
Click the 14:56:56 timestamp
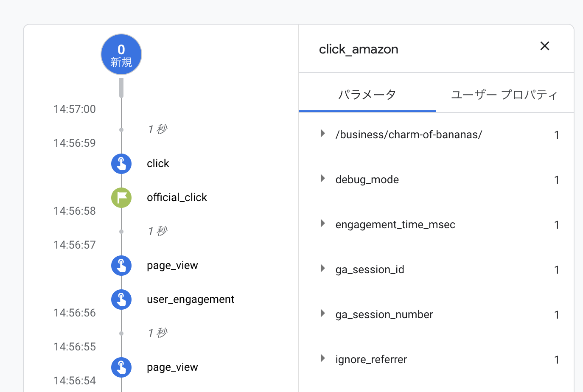tap(75, 313)
